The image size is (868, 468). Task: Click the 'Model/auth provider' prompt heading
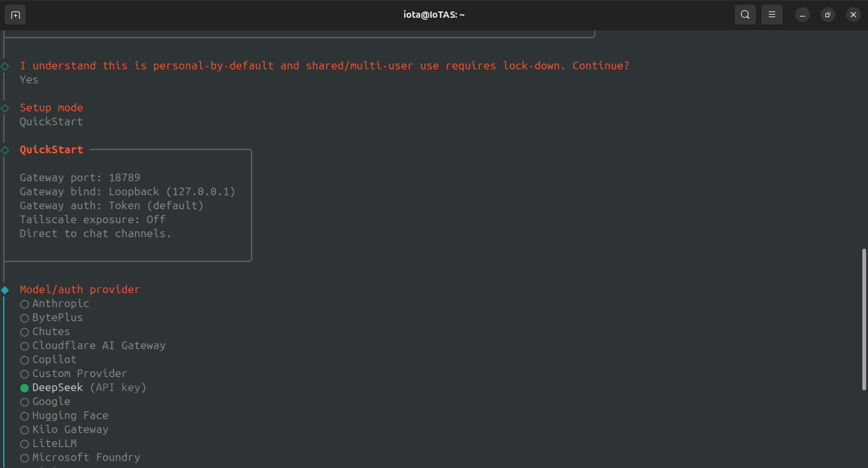point(80,289)
